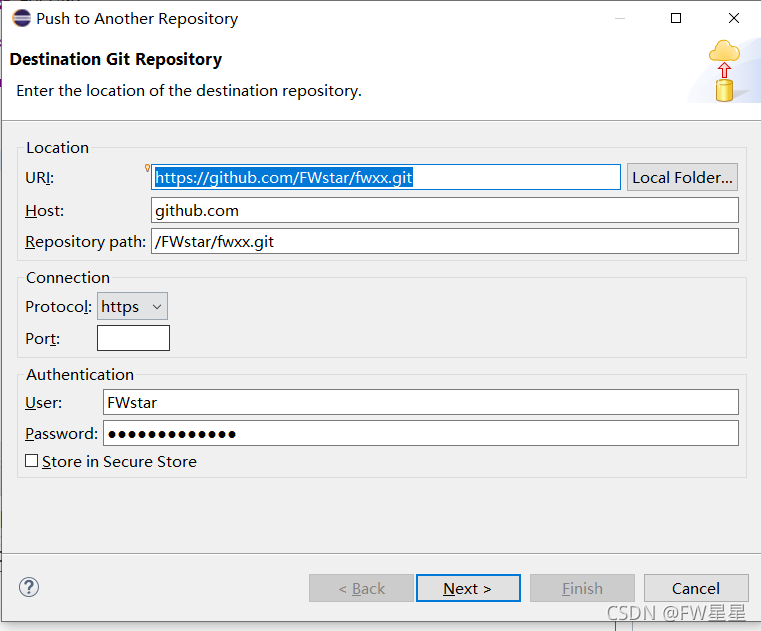Click the Eclipse icon in title bar
761x631 pixels.
tap(21, 18)
